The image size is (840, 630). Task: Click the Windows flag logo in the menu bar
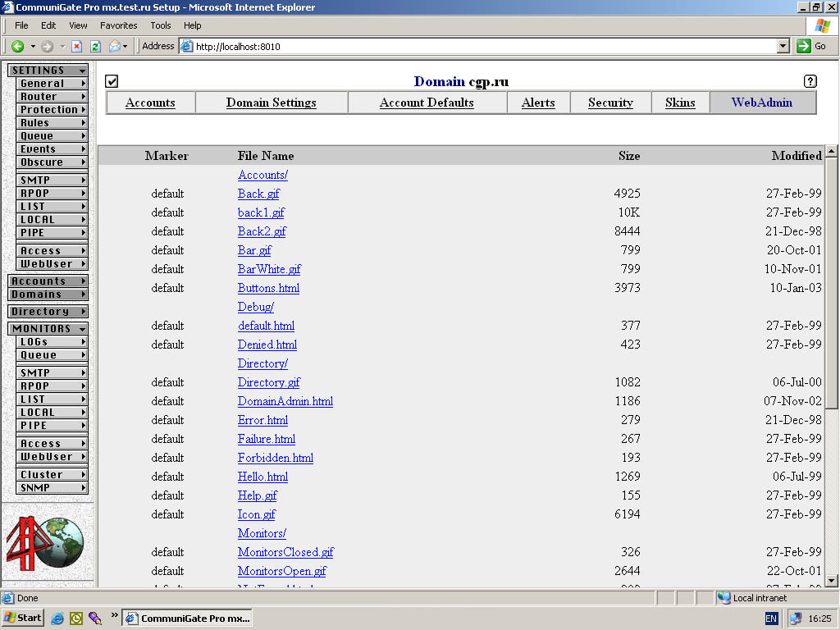tap(822, 25)
